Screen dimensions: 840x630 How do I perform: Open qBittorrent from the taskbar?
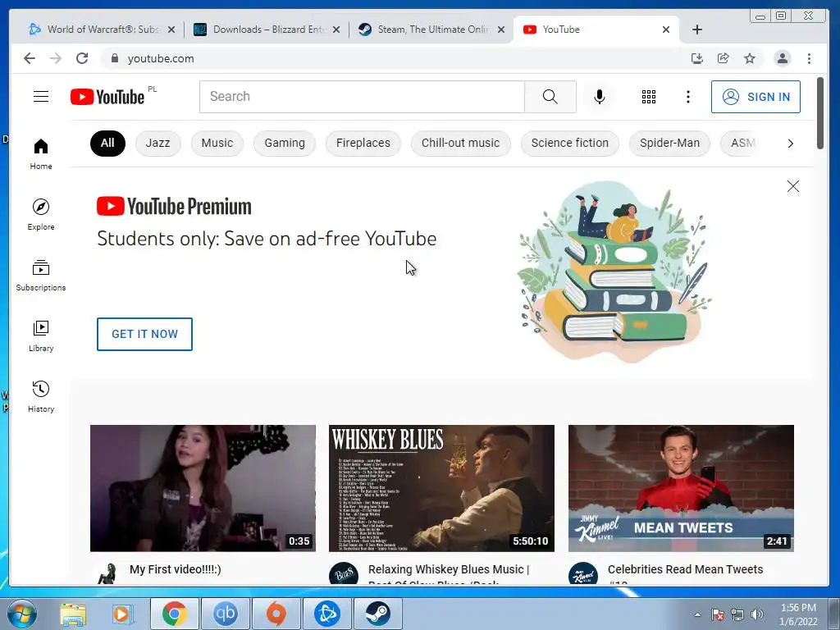click(225, 614)
